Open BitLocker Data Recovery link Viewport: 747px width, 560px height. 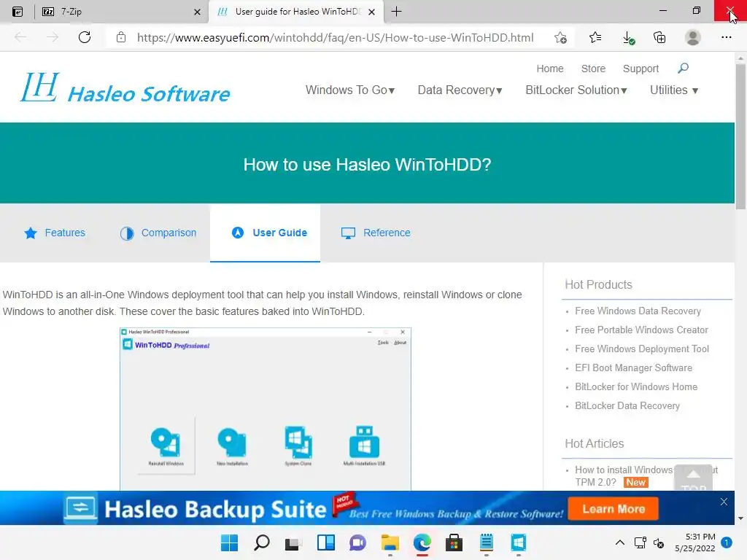627,406
